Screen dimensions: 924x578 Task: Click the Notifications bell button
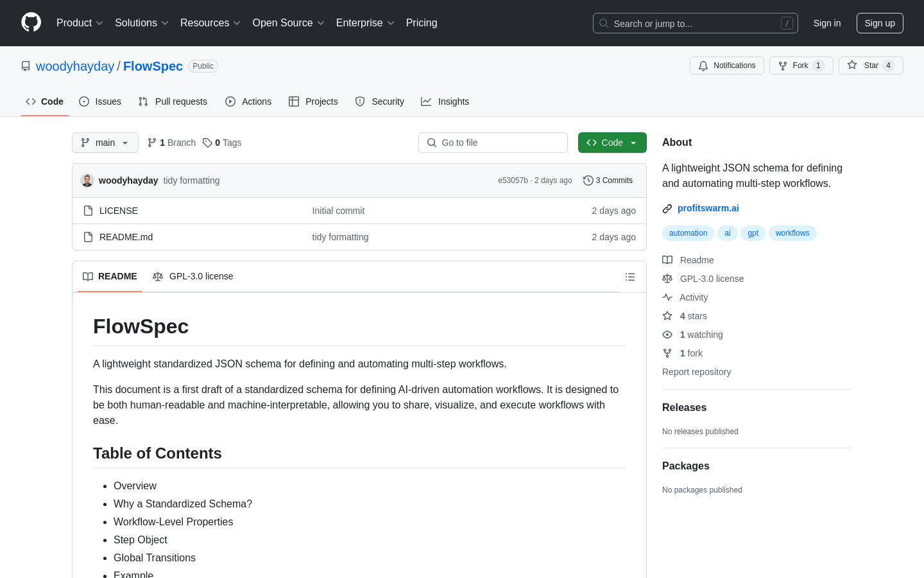727,66
